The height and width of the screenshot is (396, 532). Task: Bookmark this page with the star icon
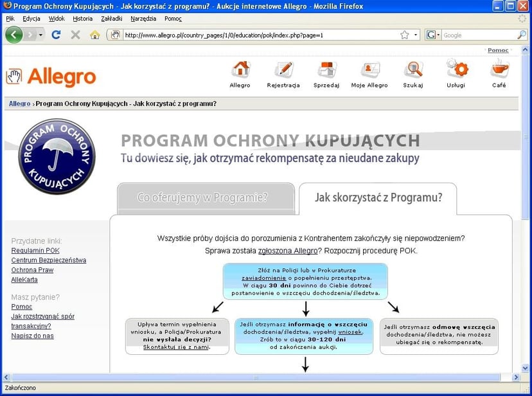(404, 35)
